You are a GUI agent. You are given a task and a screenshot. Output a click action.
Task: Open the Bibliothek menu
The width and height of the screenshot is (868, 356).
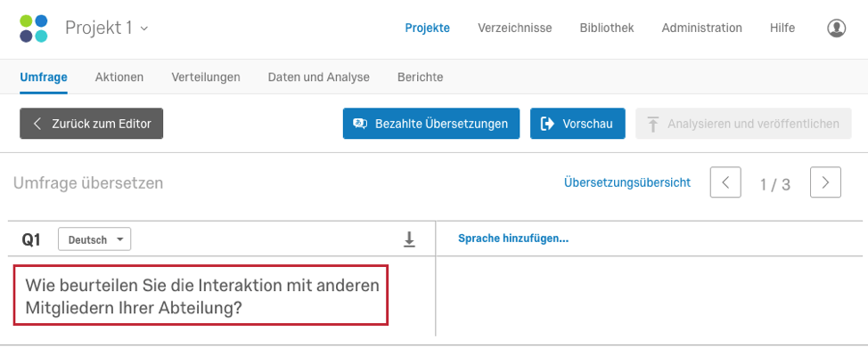[607, 28]
